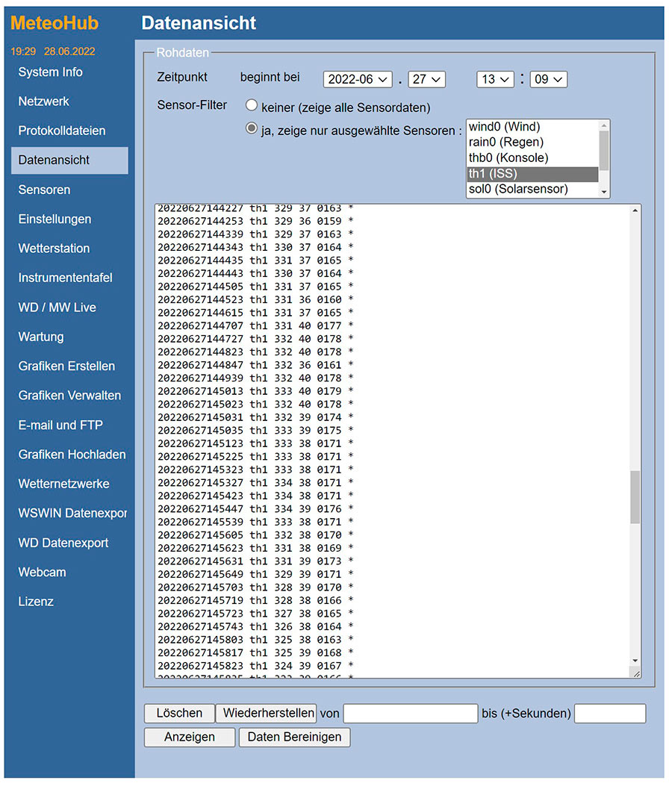This screenshot has height=792, width=672.
Task: Click the raw data area scrollbar thumb
Action: 635,497
